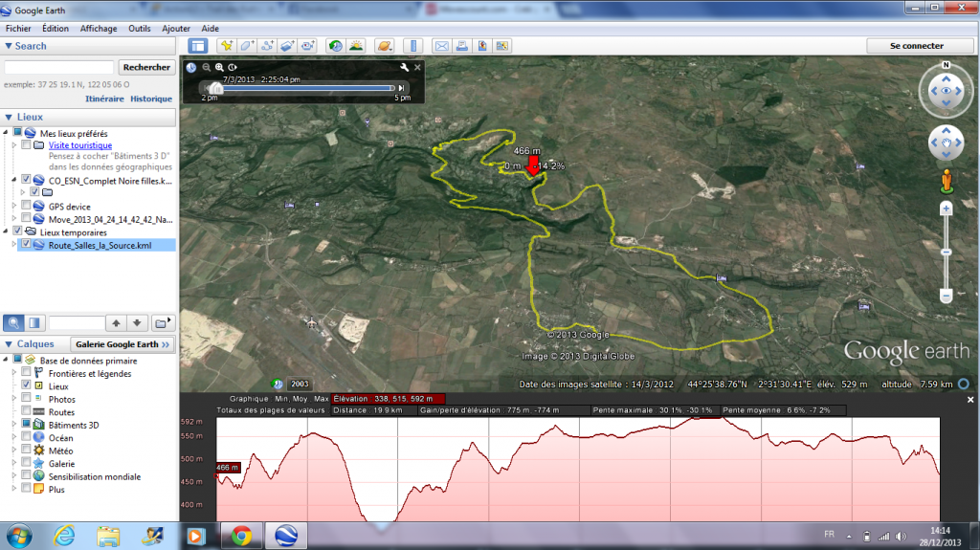This screenshot has height=550, width=980.
Task: Switch between Earth, Sky and planets
Action: point(385,46)
